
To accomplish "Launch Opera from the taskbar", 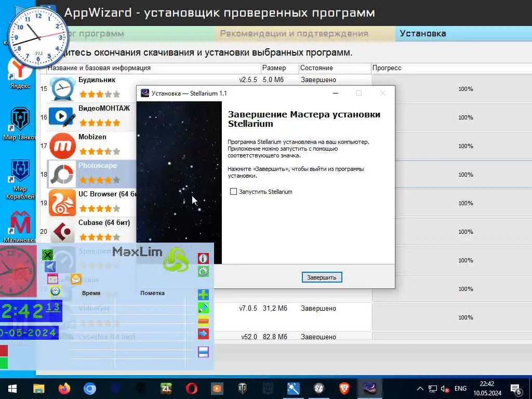I will [192, 389].
